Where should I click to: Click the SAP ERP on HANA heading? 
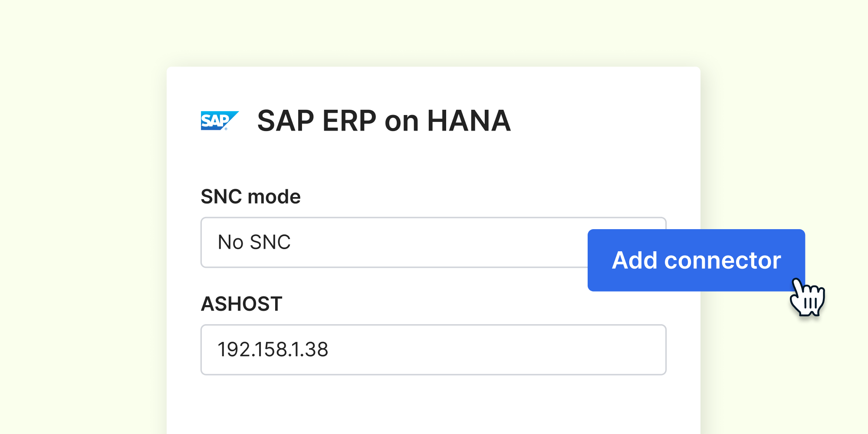click(384, 121)
